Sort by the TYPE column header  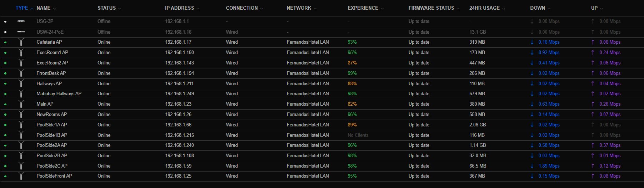click(x=22, y=8)
